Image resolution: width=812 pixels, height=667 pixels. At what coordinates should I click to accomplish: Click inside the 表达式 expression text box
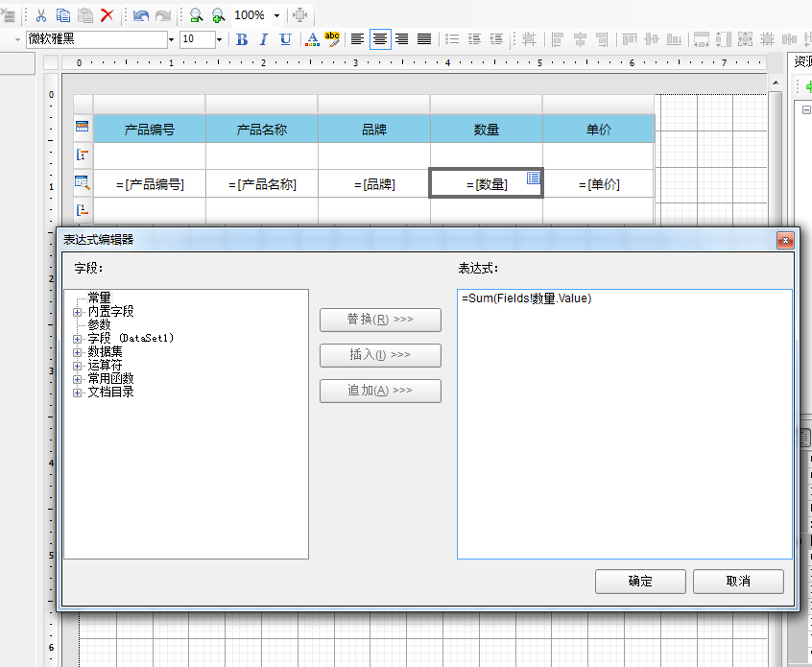(625, 424)
